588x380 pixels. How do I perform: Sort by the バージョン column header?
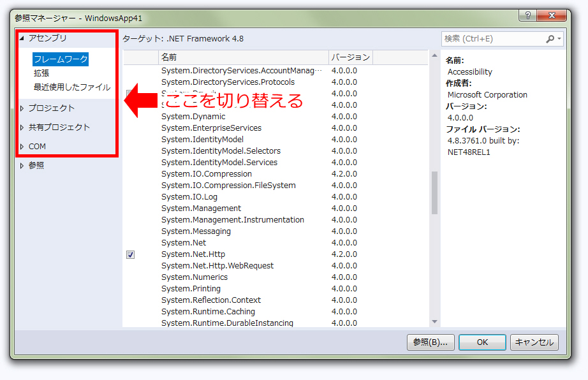[x=351, y=57]
